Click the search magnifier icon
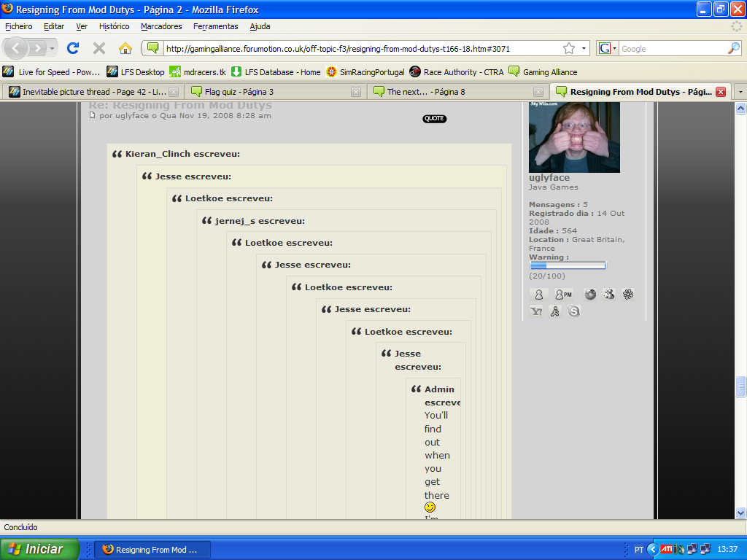The image size is (747, 560). (734, 48)
